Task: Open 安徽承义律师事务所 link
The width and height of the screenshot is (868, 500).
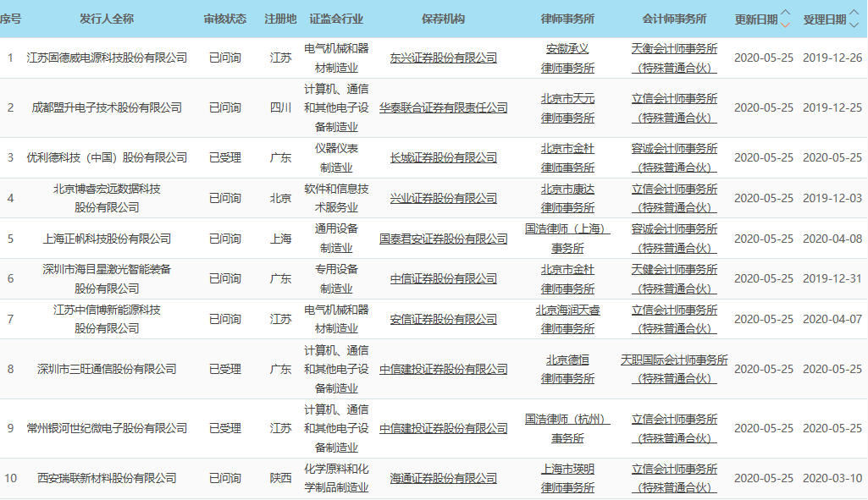Action: pos(567,58)
